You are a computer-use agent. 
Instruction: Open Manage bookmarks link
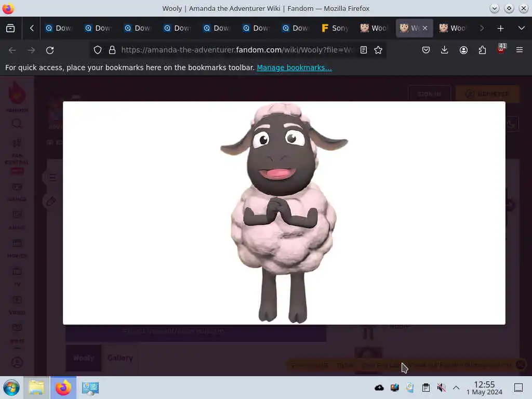click(294, 68)
